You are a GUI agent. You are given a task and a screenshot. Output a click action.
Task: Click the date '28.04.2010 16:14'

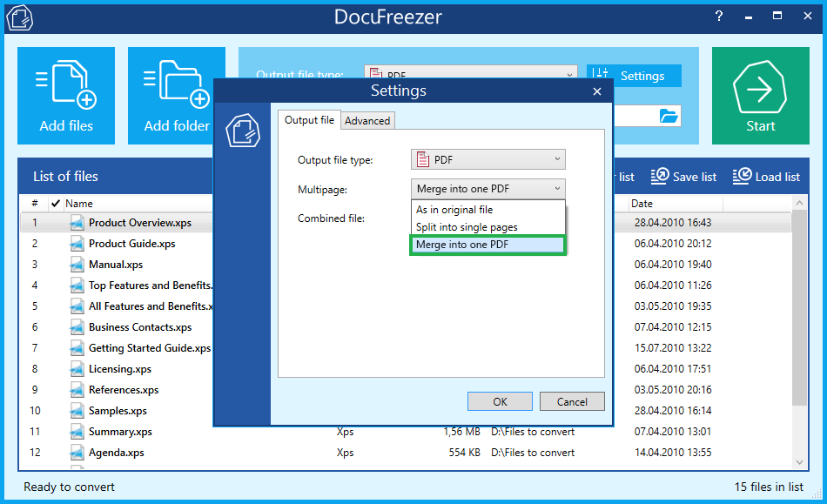[x=673, y=411]
